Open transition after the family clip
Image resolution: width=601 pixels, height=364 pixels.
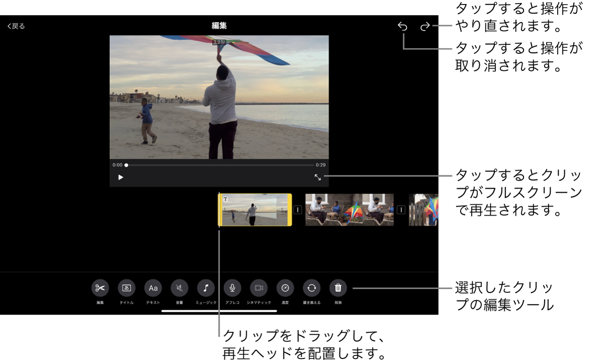tap(401, 210)
